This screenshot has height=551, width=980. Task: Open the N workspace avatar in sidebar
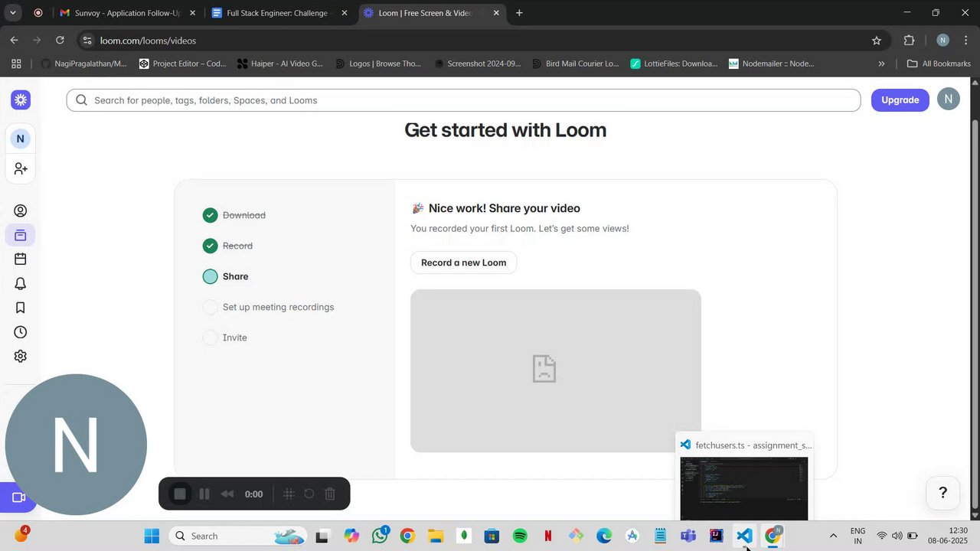[21, 139]
